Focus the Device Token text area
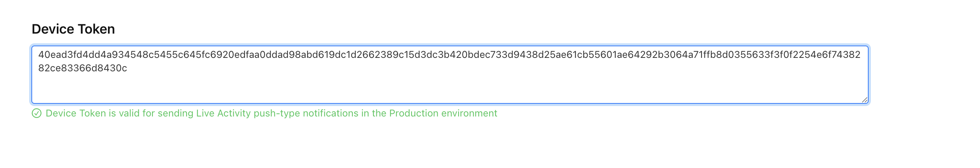 click(450, 75)
